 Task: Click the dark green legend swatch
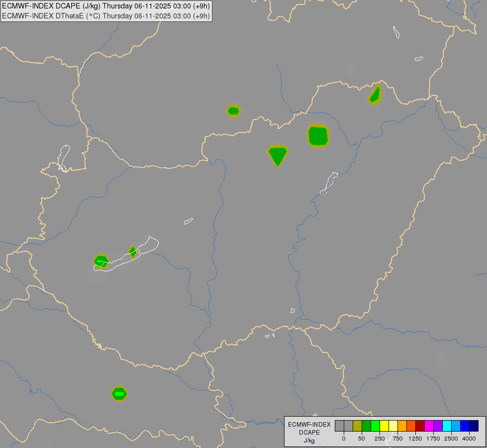coord(367,426)
